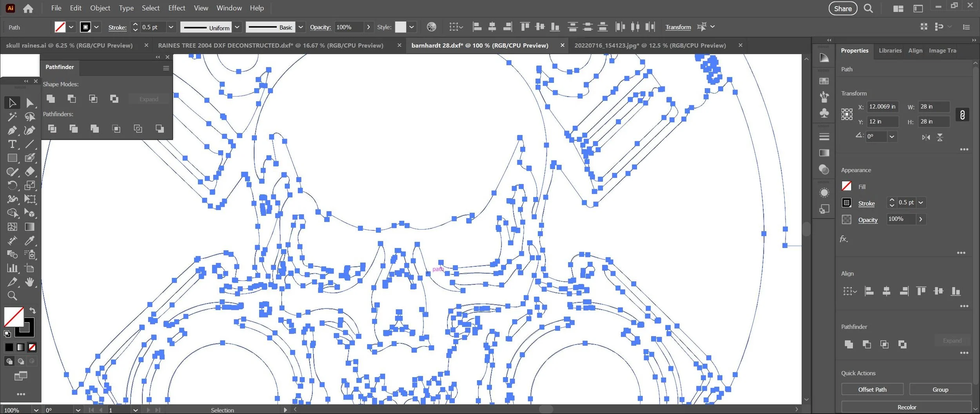Switch to skull raines.ai document tab

69,45
